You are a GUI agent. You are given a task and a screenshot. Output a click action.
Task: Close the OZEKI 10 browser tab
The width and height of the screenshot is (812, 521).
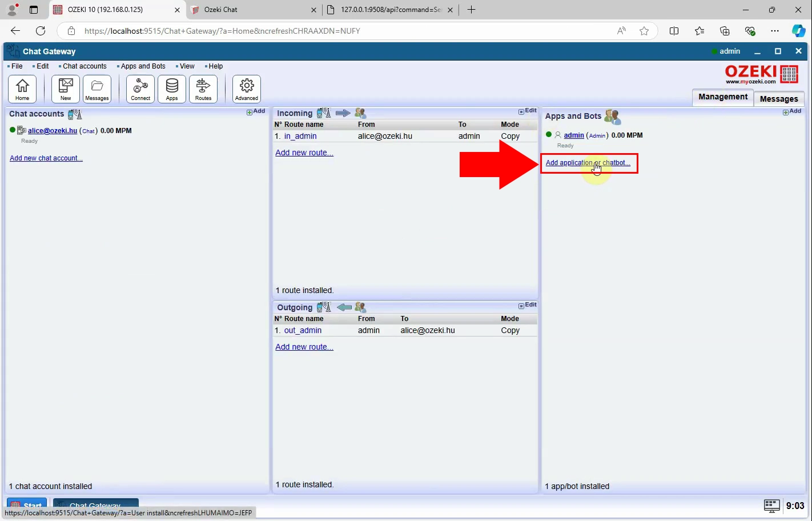point(177,10)
